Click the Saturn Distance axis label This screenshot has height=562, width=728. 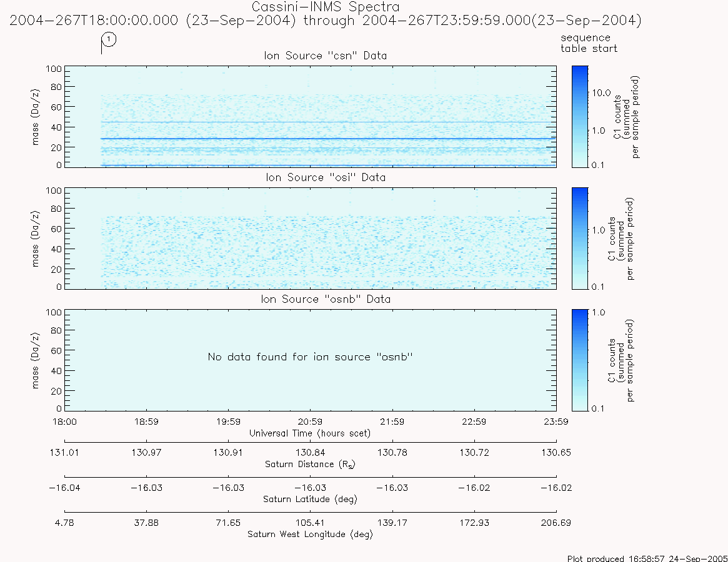pos(310,465)
